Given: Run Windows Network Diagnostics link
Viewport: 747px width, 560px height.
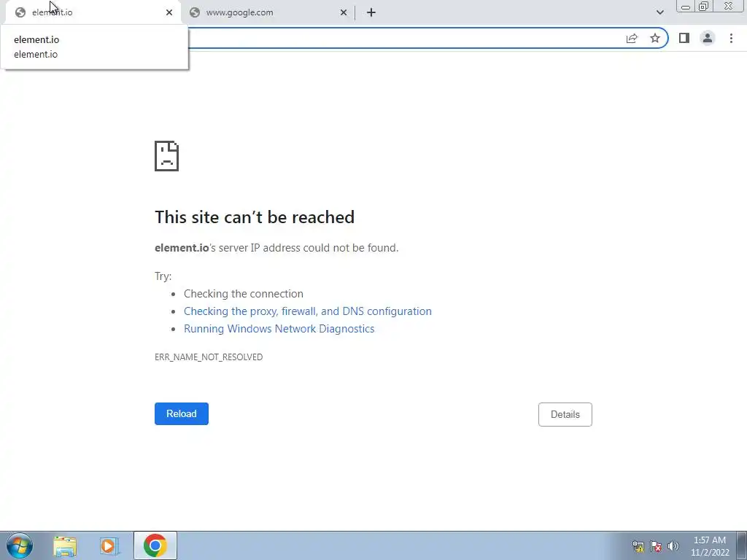Looking at the screenshot, I should pyautogui.click(x=279, y=329).
